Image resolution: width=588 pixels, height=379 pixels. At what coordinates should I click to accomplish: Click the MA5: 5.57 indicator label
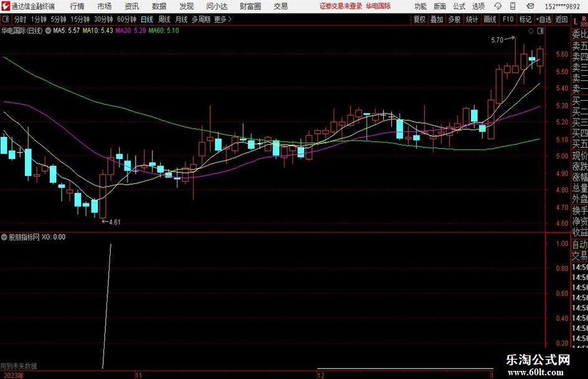click(67, 30)
